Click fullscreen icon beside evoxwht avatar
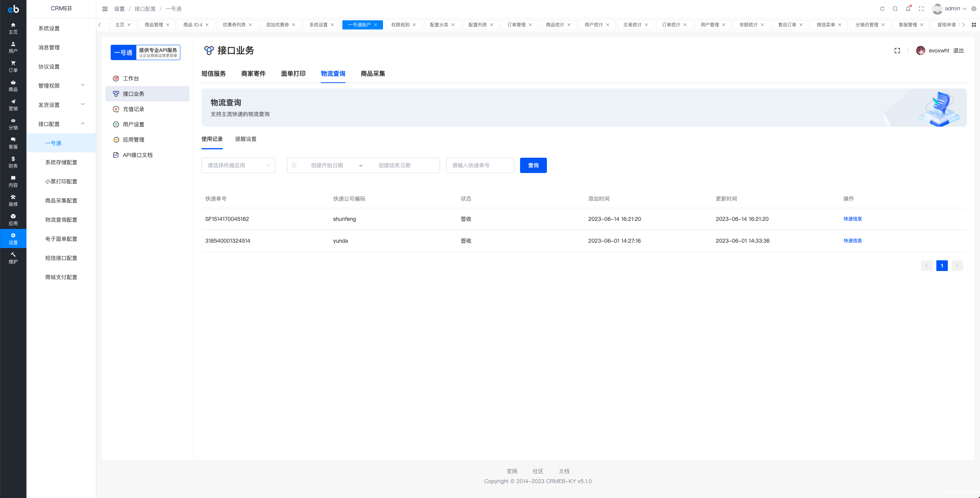The width and height of the screenshot is (980, 498). coord(897,51)
